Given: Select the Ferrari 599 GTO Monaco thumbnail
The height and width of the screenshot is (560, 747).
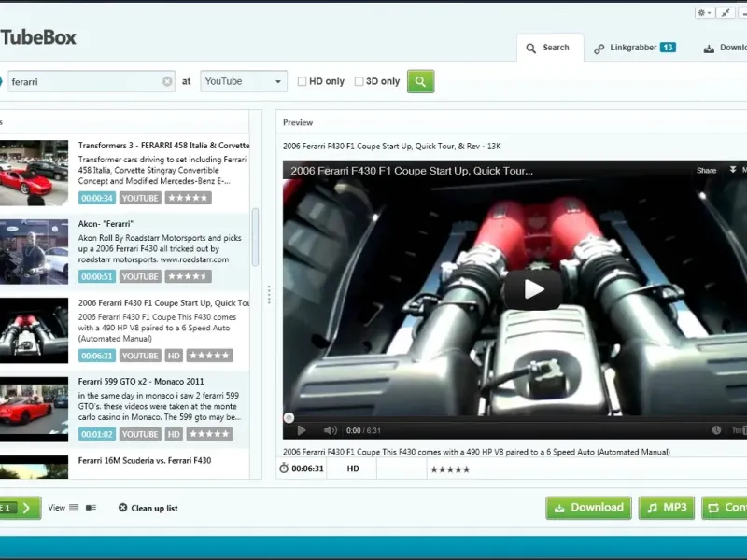Looking at the screenshot, I should pyautogui.click(x=34, y=409).
